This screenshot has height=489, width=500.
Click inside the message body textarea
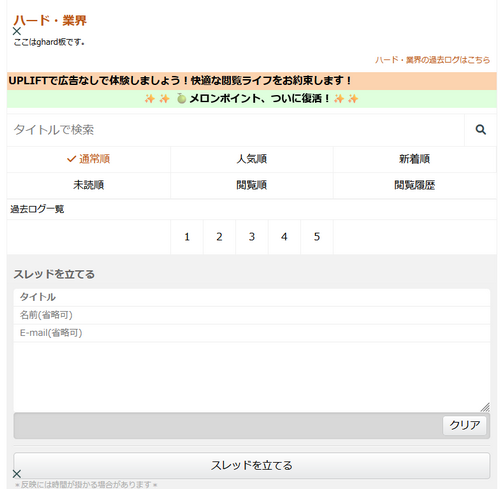point(252,377)
